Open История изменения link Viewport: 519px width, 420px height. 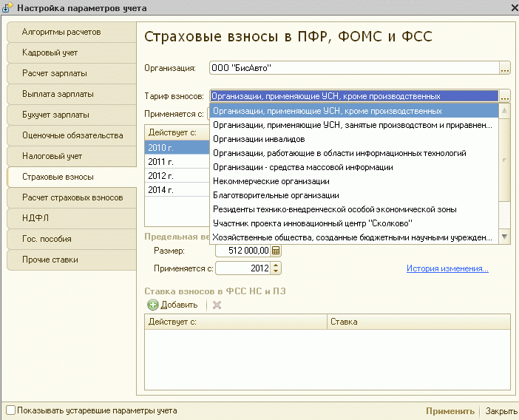coord(447,268)
